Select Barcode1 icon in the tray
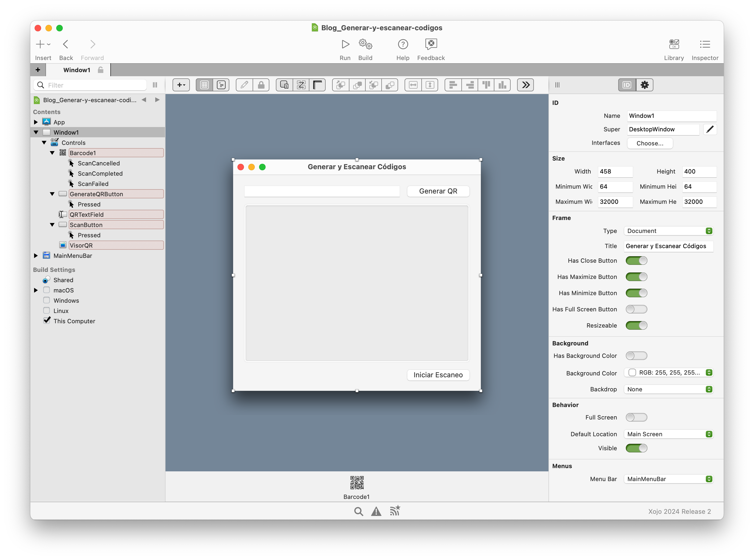 [357, 482]
